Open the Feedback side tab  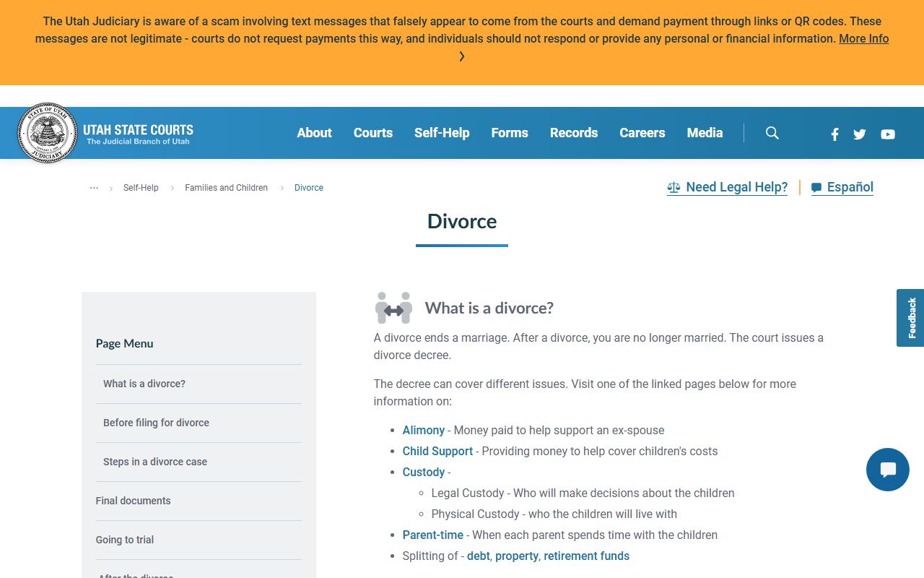[910, 318]
